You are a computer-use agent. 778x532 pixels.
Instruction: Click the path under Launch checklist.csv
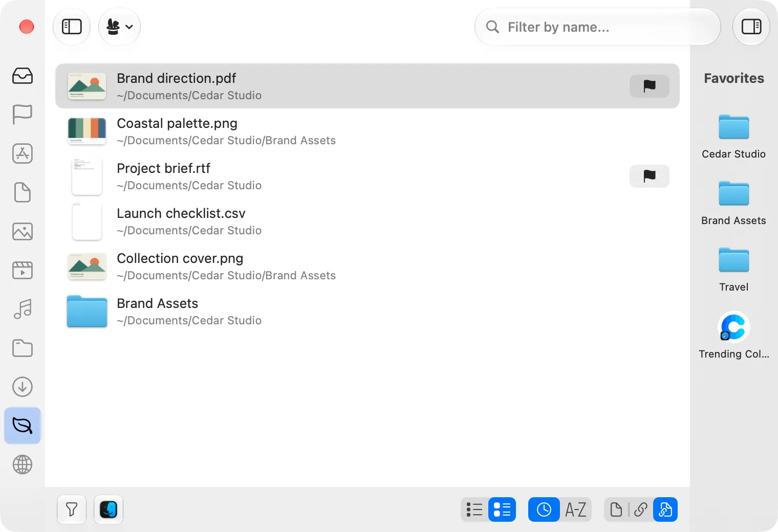[x=189, y=231]
